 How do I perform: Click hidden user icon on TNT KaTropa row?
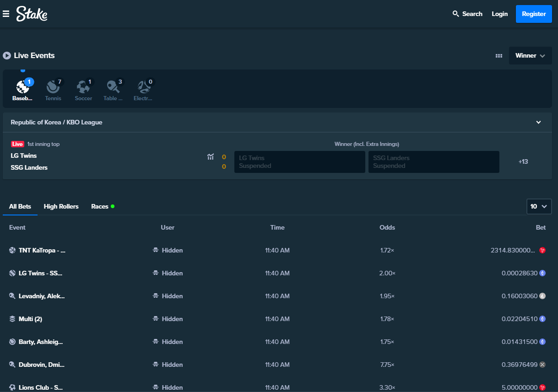click(x=156, y=250)
